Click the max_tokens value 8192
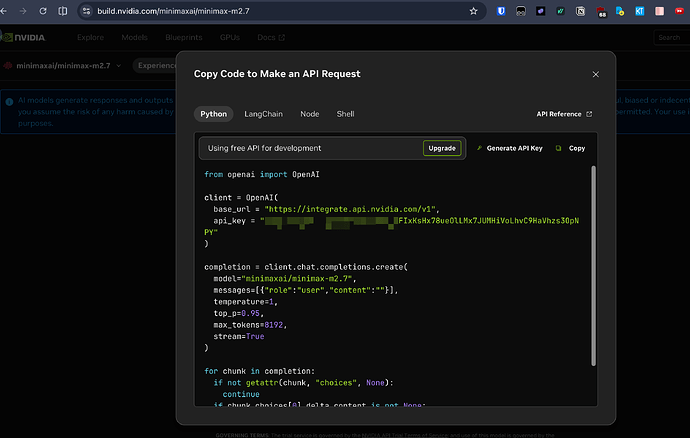The width and height of the screenshot is (690, 438). (x=273, y=325)
